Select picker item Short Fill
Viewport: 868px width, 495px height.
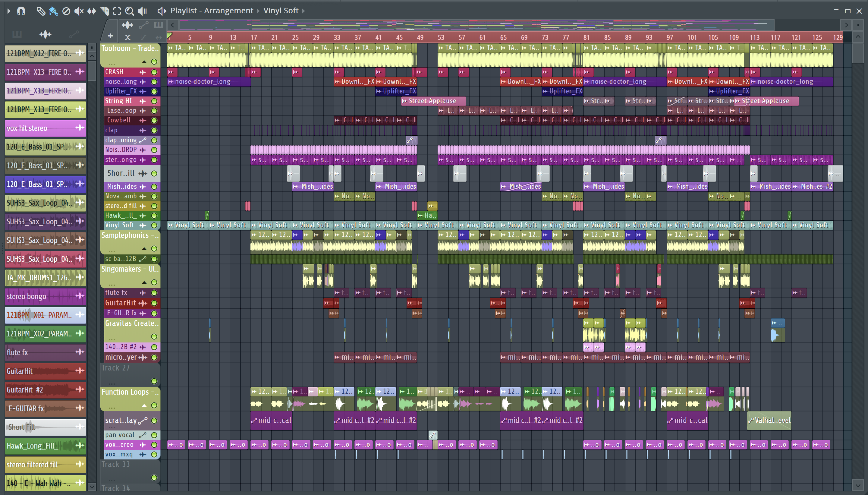click(46, 427)
